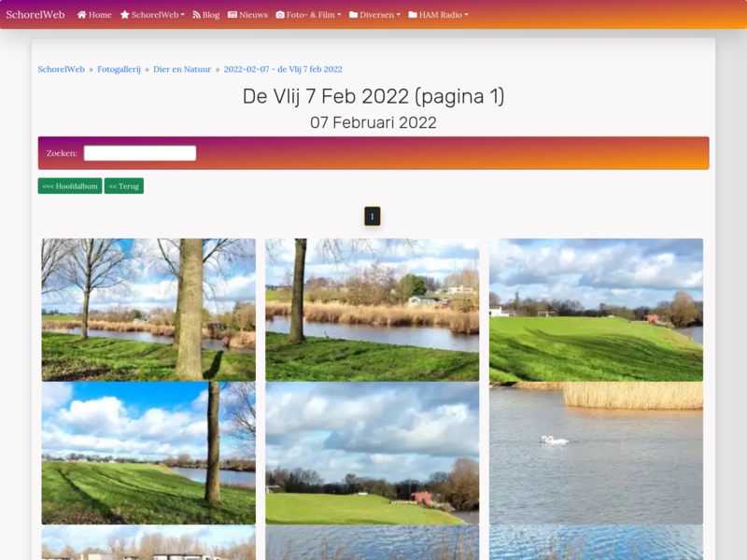Click the newspaper icon beside Nieuws

tap(233, 15)
